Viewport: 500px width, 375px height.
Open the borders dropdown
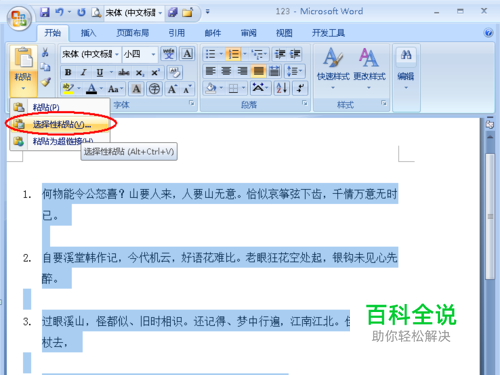tap(244, 89)
